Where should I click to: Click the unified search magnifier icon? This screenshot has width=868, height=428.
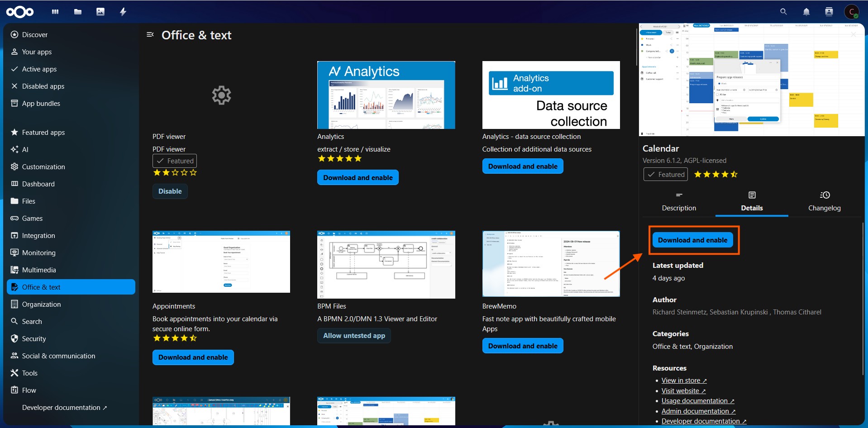[783, 12]
